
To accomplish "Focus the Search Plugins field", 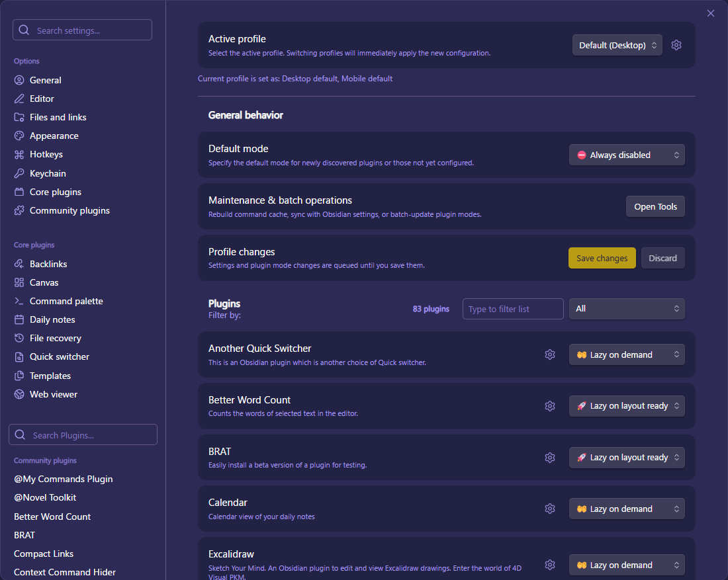I will (x=83, y=435).
